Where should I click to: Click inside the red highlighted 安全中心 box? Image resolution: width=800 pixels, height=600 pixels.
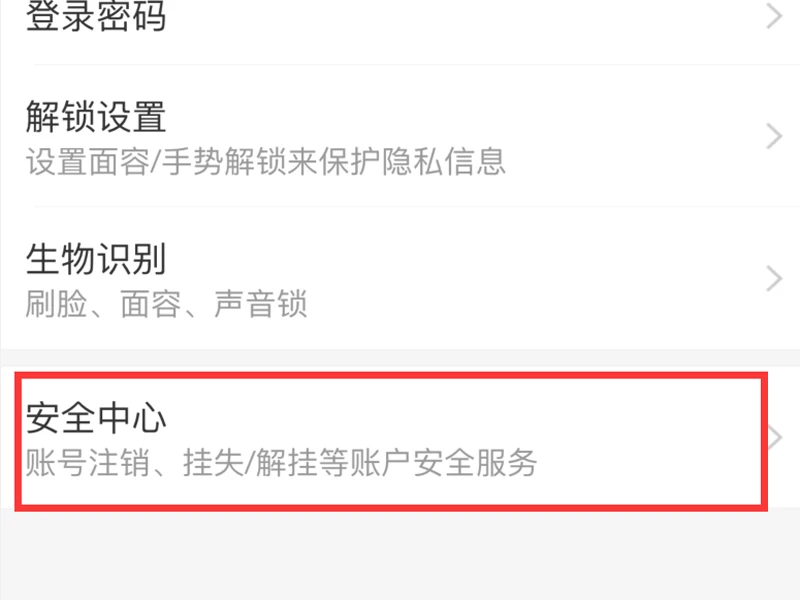(391, 441)
